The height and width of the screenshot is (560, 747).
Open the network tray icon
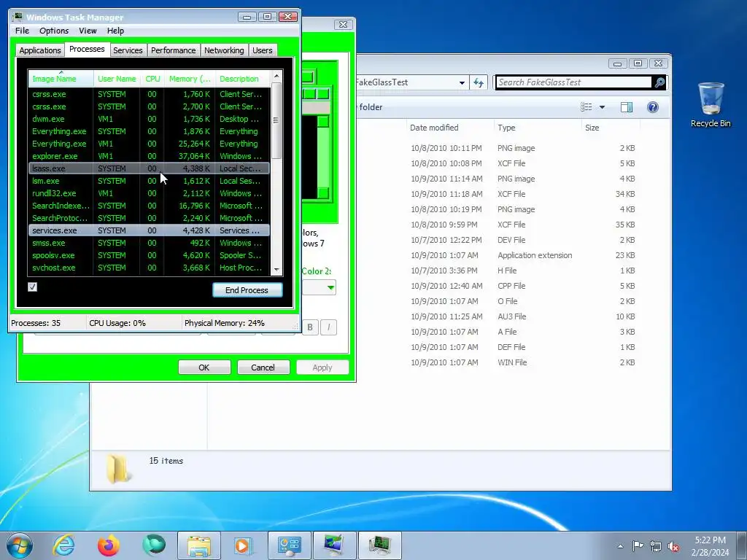(656, 546)
